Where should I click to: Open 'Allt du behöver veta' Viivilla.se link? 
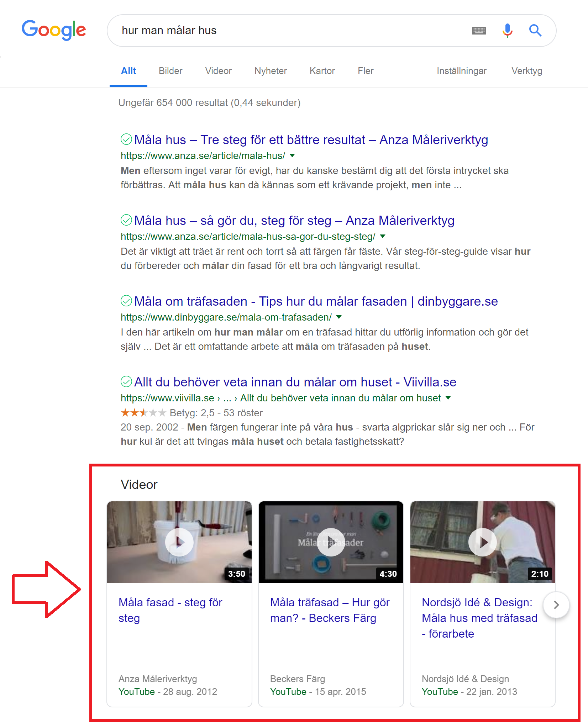(295, 382)
